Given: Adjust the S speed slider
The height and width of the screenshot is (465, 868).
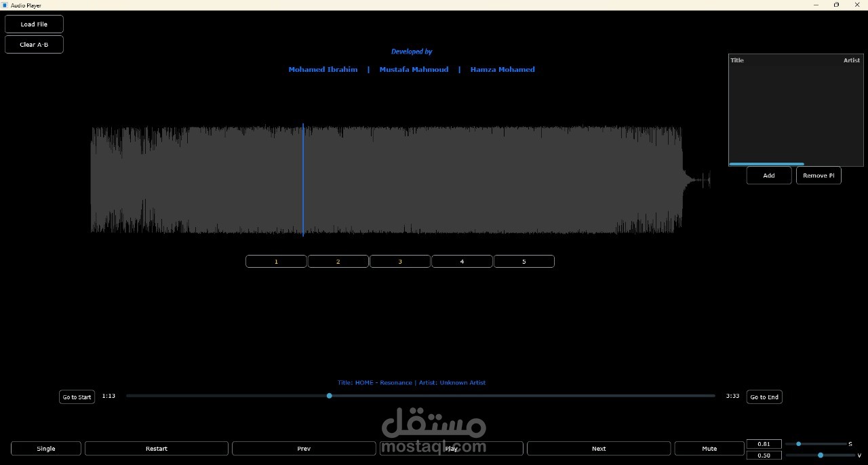Looking at the screenshot, I should [798, 444].
